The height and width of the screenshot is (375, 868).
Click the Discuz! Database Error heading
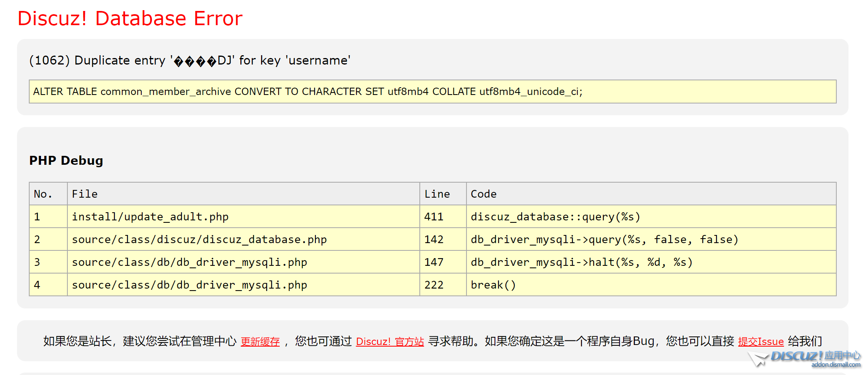pyautogui.click(x=130, y=19)
